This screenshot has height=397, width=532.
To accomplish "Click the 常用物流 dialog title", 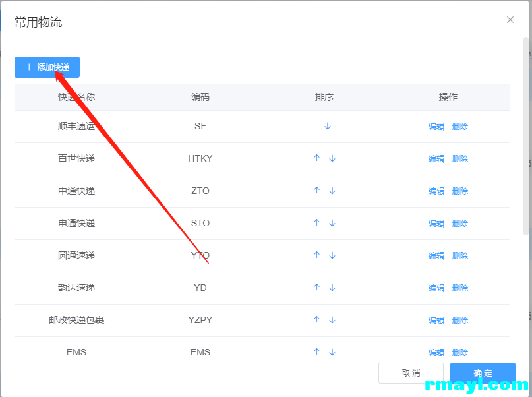I will 38,22.
